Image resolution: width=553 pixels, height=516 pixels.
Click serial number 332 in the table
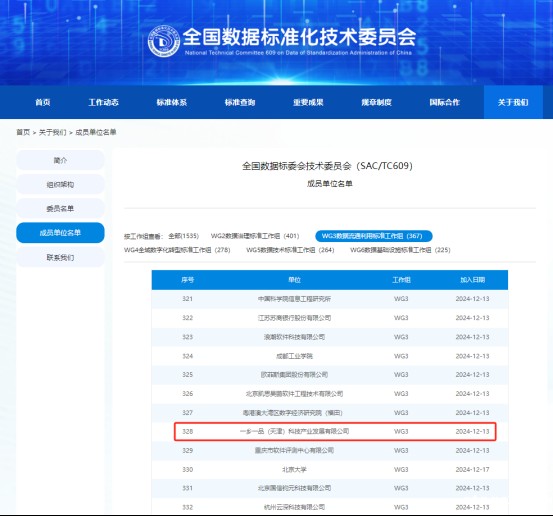point(188,507)
